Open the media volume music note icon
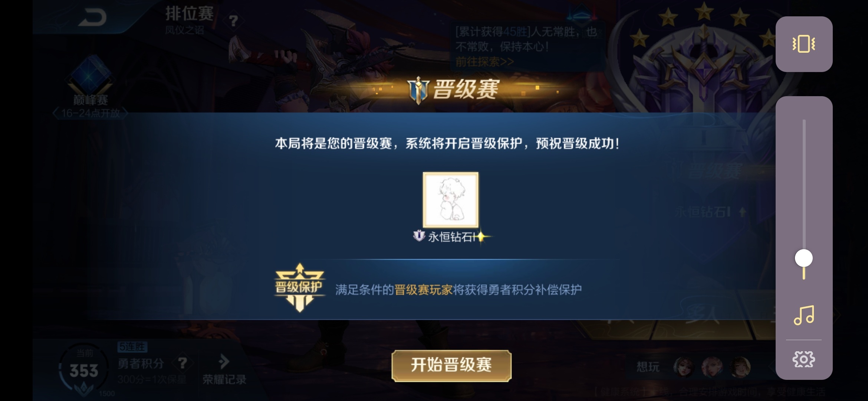The image size is (868, 401). pyautogui.click(x=803, y=315)
